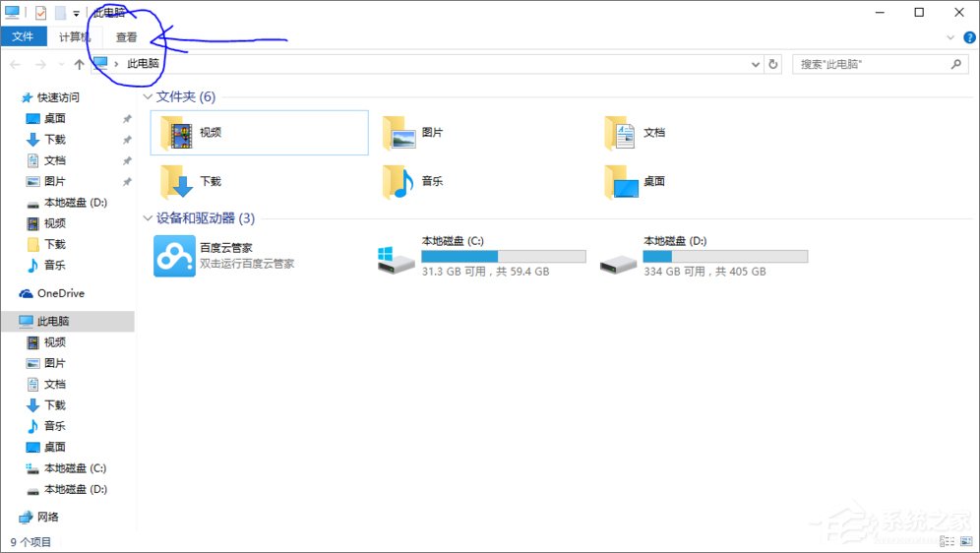
Task: Select 网络 in the navigation pane
Action: [x=48, y=517]
